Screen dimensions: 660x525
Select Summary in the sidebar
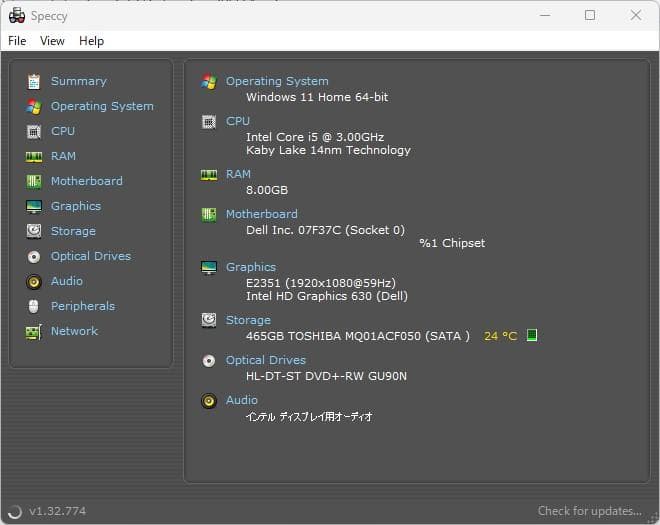pyautogui.click(x=79, y=81)
